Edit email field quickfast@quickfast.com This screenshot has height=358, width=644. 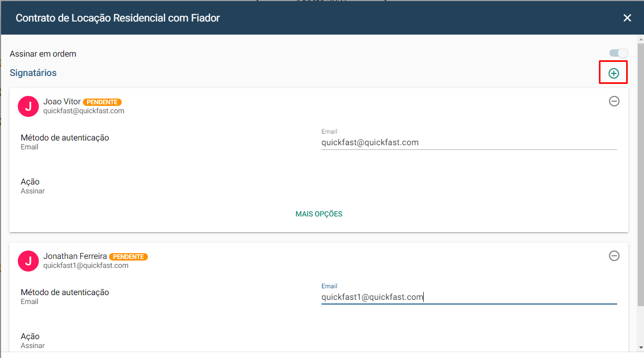(469, 143)
